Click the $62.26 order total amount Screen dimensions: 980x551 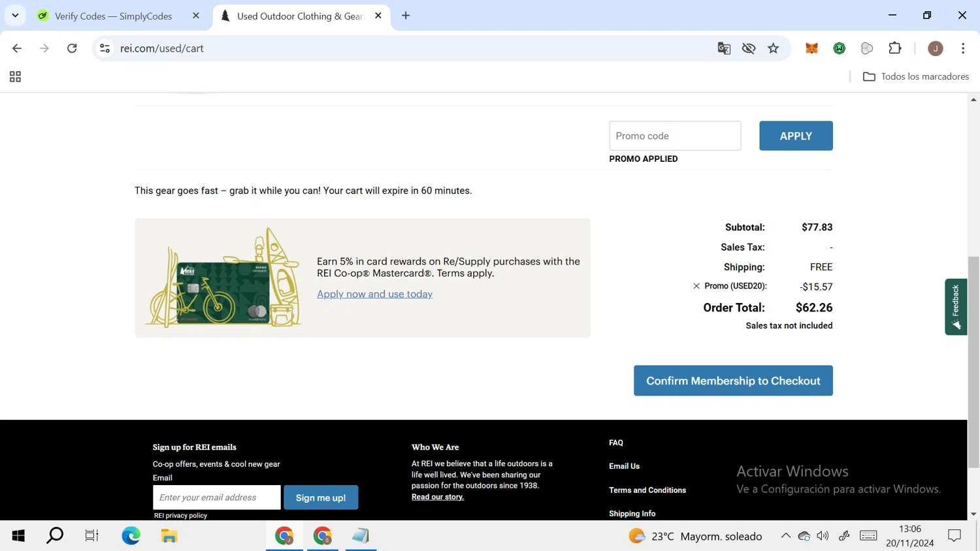814,307
